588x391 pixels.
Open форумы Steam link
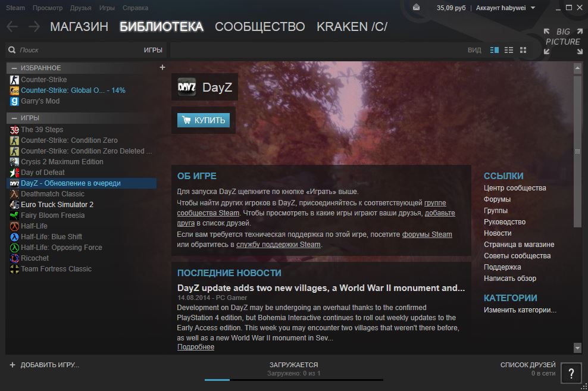coord(427,234)
